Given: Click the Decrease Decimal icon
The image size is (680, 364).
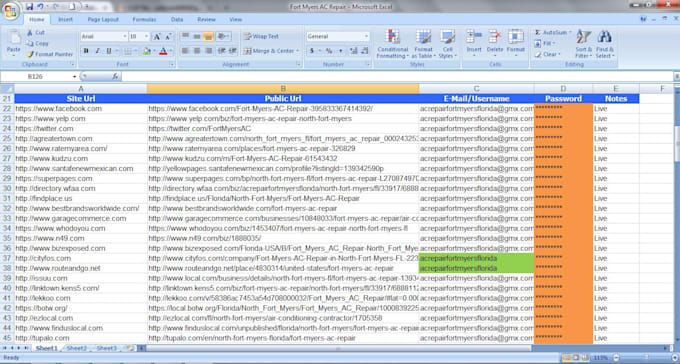Looking at the screenshot, I should click(365, 51).
